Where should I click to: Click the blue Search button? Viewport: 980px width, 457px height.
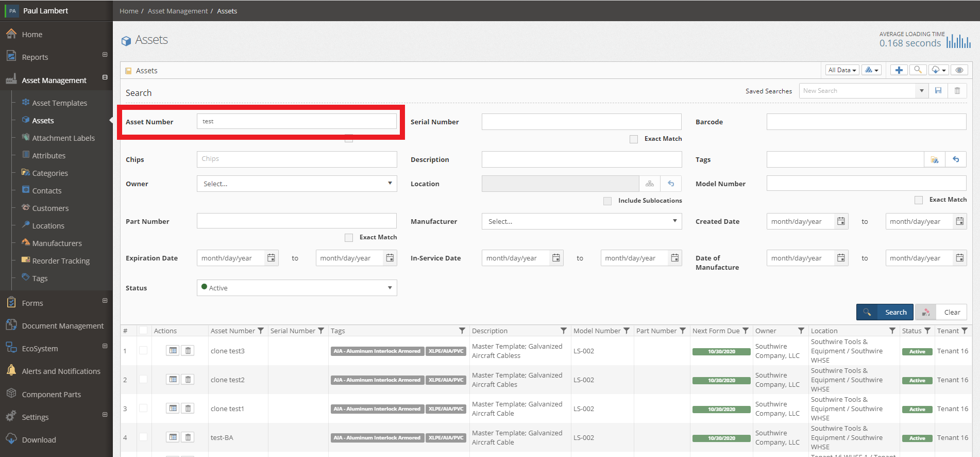point(885,312)
